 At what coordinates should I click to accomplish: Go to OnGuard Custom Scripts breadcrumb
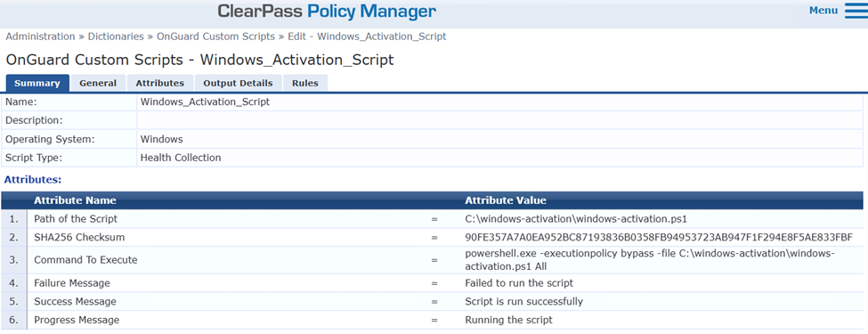coord(216,37)
